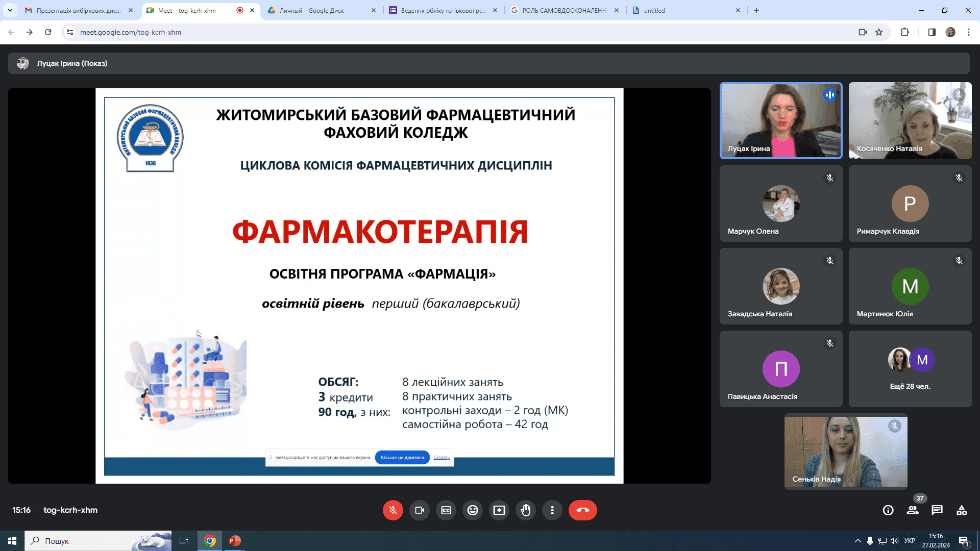Unmute the microphone in Meet controls

tap(393, 510)
